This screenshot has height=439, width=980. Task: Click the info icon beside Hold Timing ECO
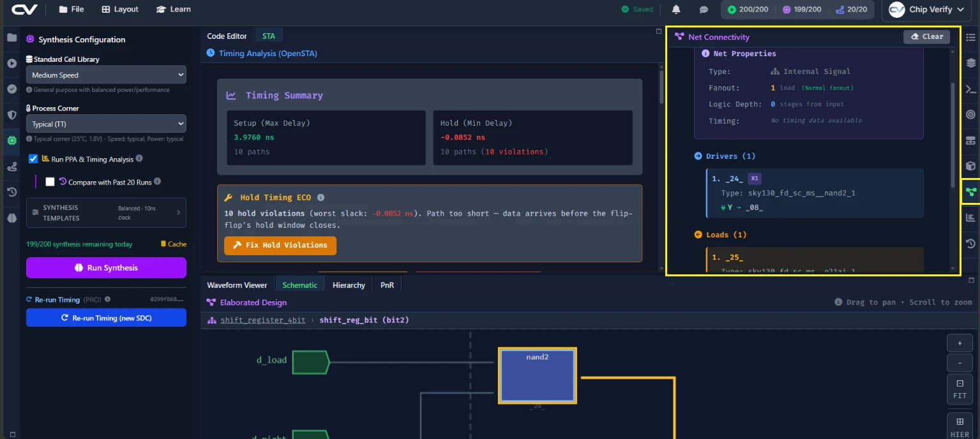pos(320,198)
